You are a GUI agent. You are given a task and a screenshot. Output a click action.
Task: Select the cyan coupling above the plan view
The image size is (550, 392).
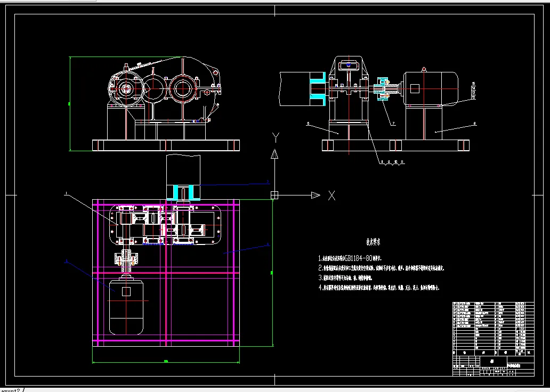coord(183,193)
